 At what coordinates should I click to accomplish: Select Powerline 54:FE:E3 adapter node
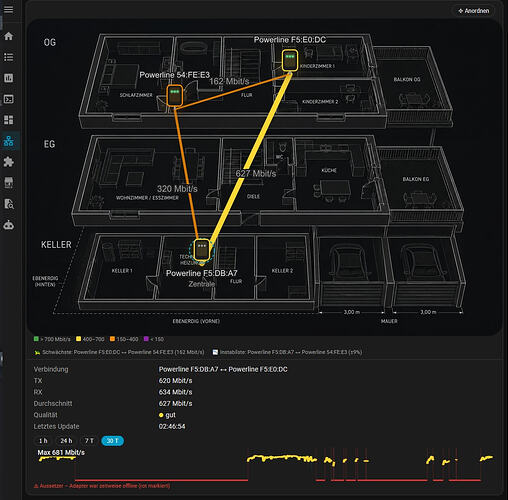[175, 95]
